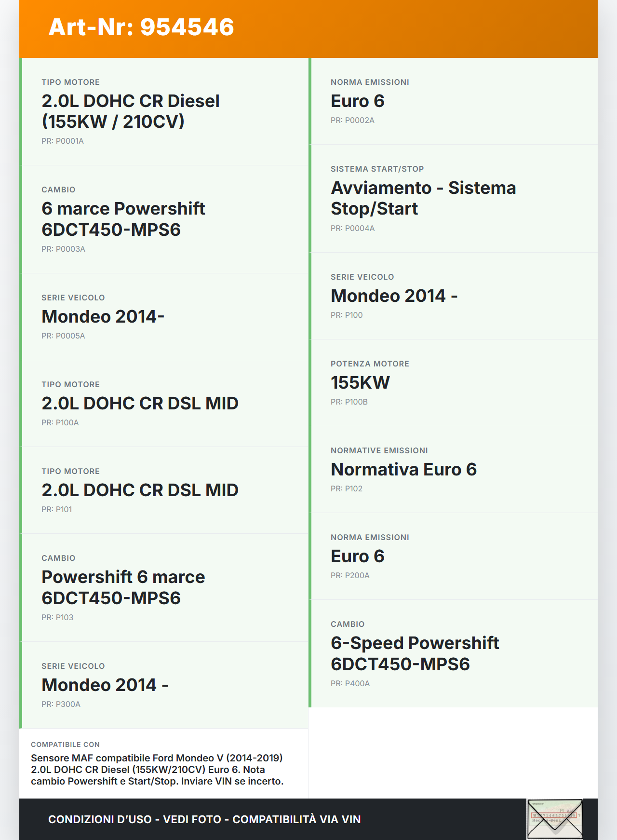The image size is (617, 840).
Task: Click the PR: P100B code text
Action: [x=349, y=402]
